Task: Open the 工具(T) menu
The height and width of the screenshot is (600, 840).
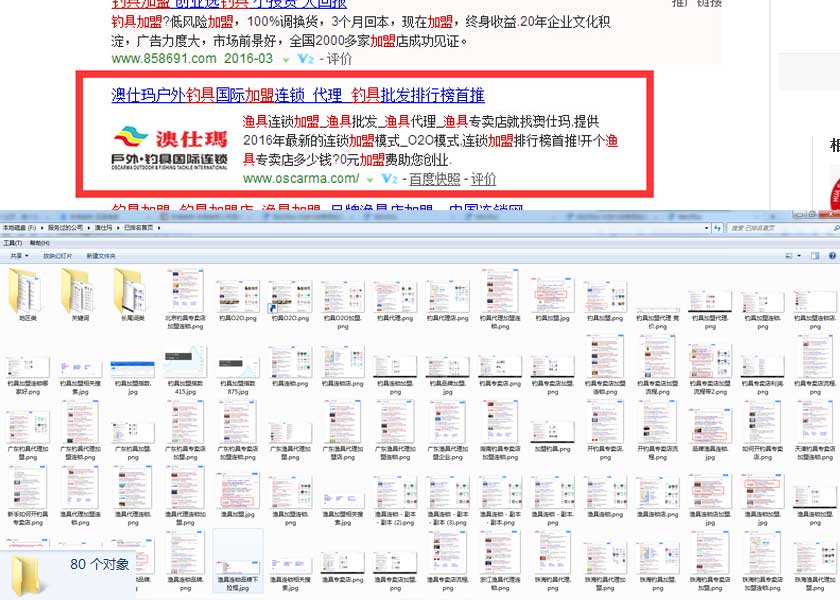Action: 12,243
